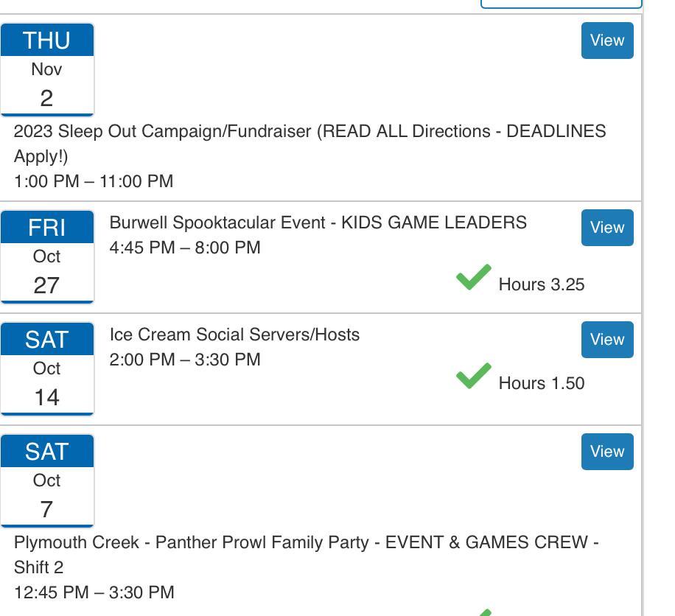Click the 2:00 PM – 3:30 PM time
Viewport: 675px width, 616px height.
pos(185,360)
